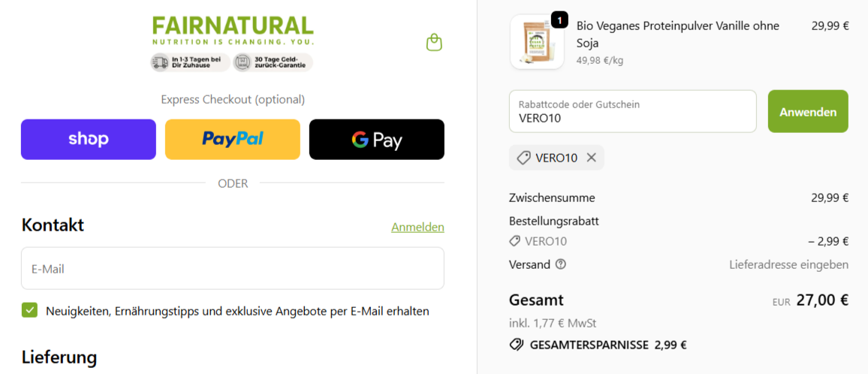Remove the VERO10 discount tag
Image resolution: width=868 pixels, height=374 pixels.
point(591,158)
